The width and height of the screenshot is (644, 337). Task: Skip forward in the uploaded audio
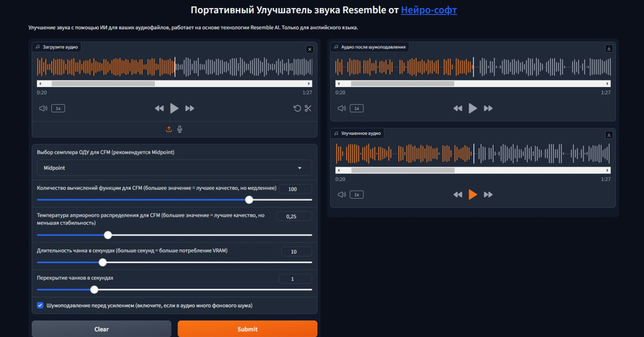(189, 108)
